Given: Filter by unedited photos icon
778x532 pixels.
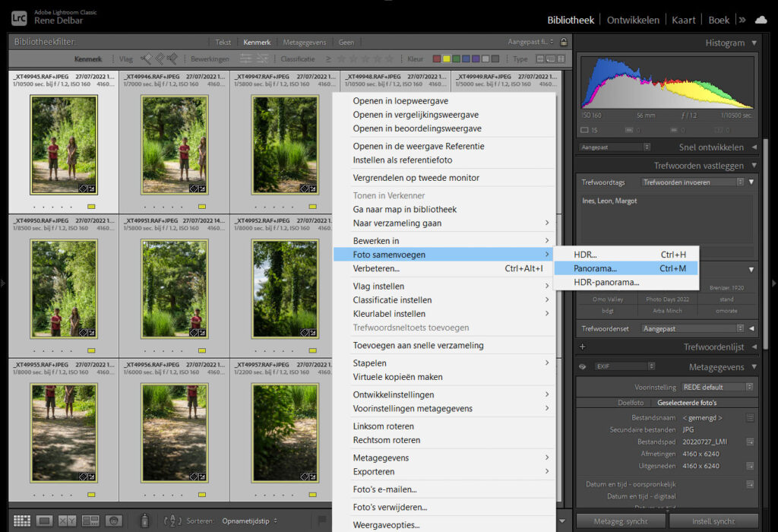Looking at the screenshot, I should point(262,59).
